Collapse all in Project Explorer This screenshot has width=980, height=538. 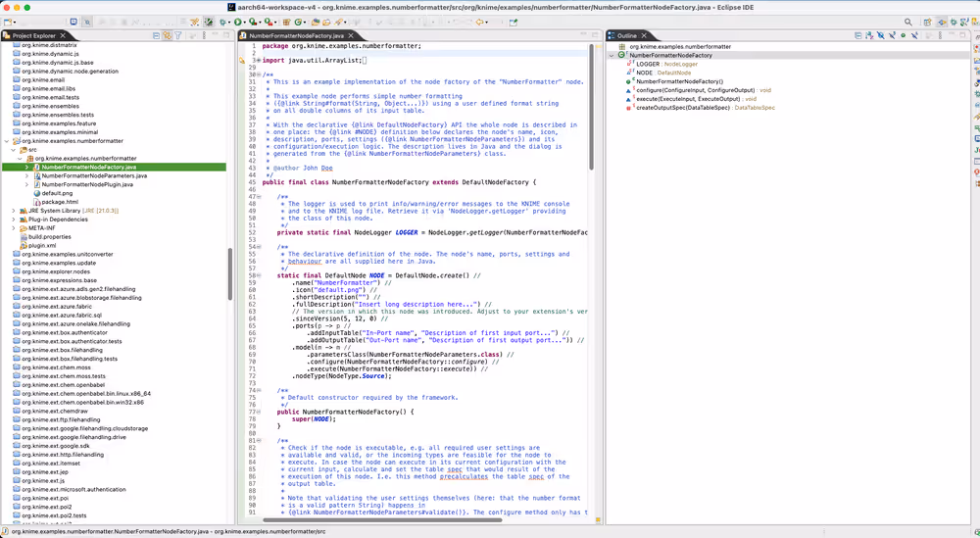click(156, 35)
